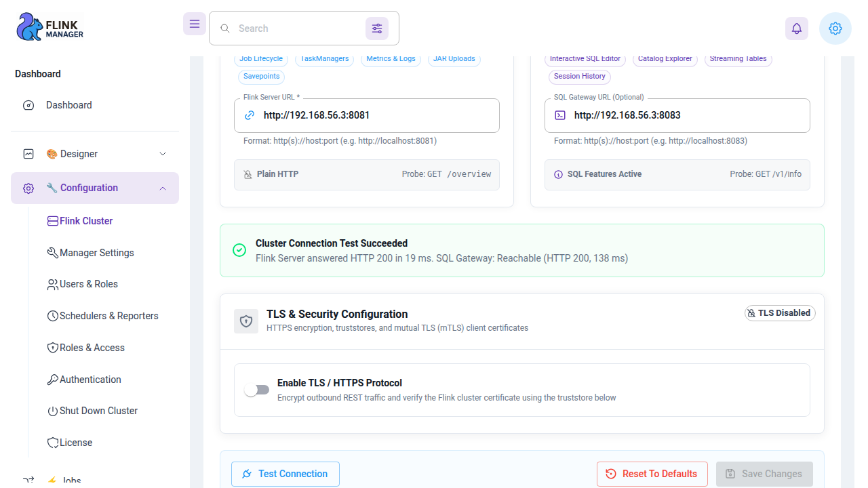Click the TLS shield section icon
Screen dimensions: 868x488
coord(246,321)
